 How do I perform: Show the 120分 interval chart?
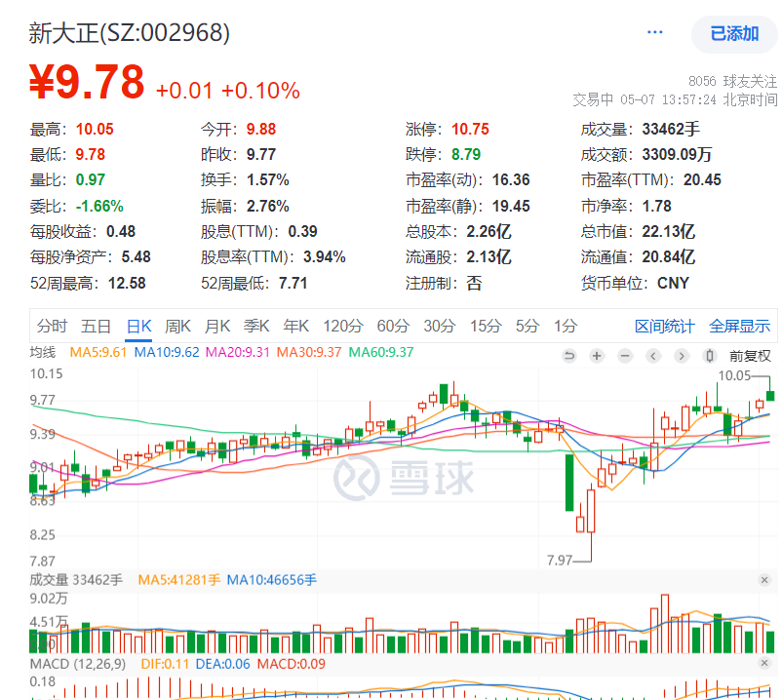[342, 326]
